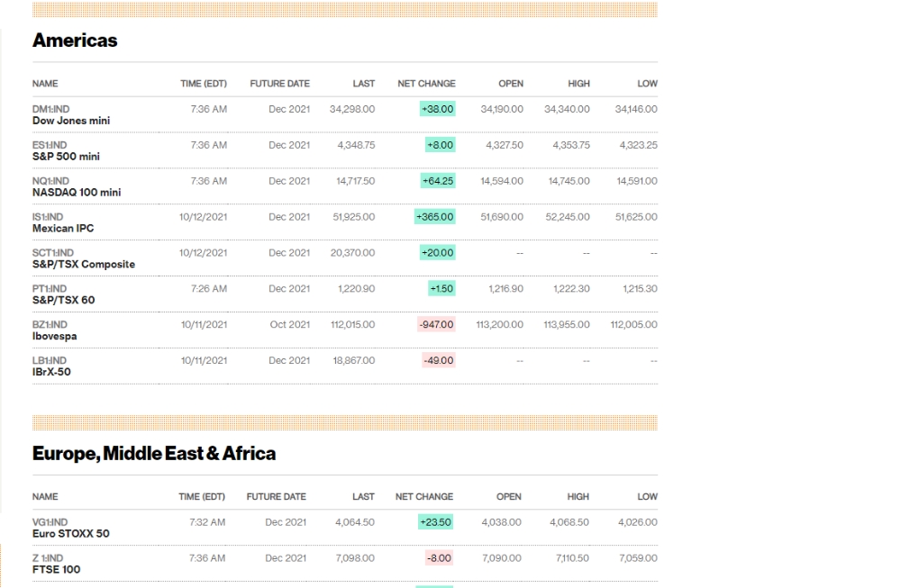
Task: Click the NASDAQ +64.25 net change badge
Action: tap(438, 181)
